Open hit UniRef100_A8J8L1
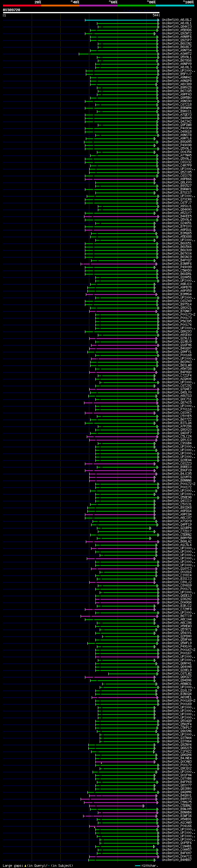Image resolution: width=197 pixels, height=868 pixels. 177,23
